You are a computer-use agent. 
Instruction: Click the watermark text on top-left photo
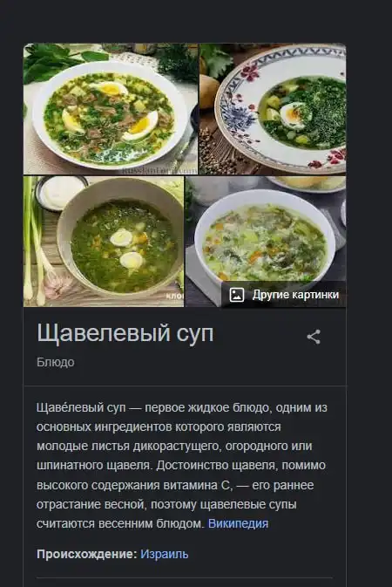(159, 170)
